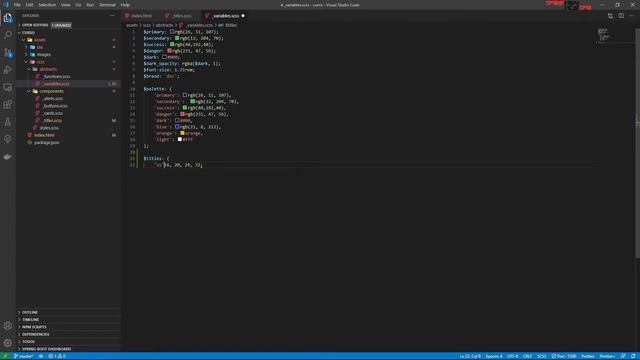Click the 'orange' color swatch on line 17

tap(182, 133)
